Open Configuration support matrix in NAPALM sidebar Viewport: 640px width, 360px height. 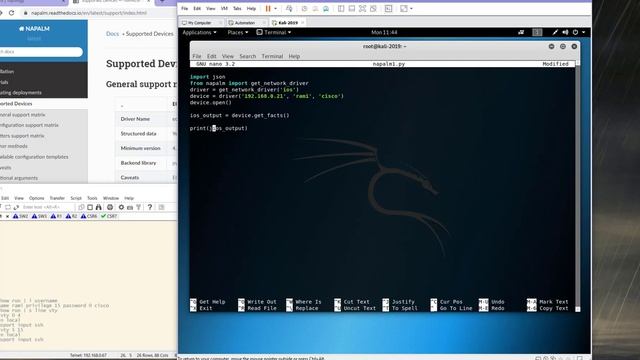(29, 125)
